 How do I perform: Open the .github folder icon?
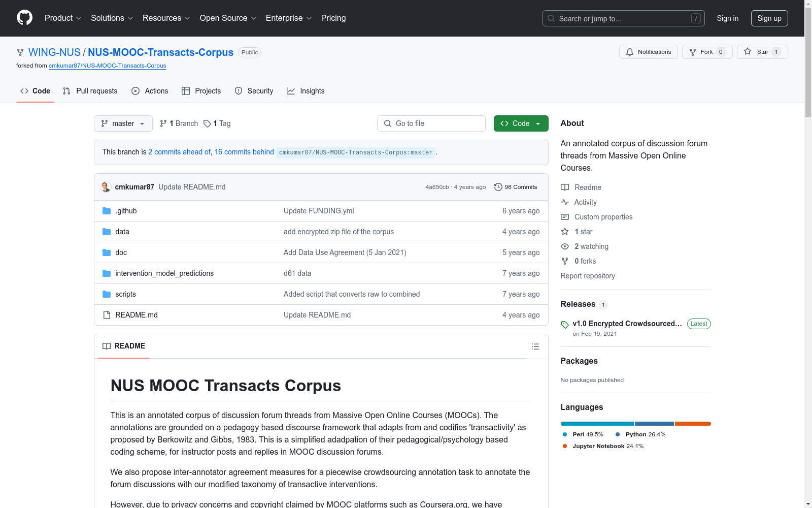[x=107, y=211]
